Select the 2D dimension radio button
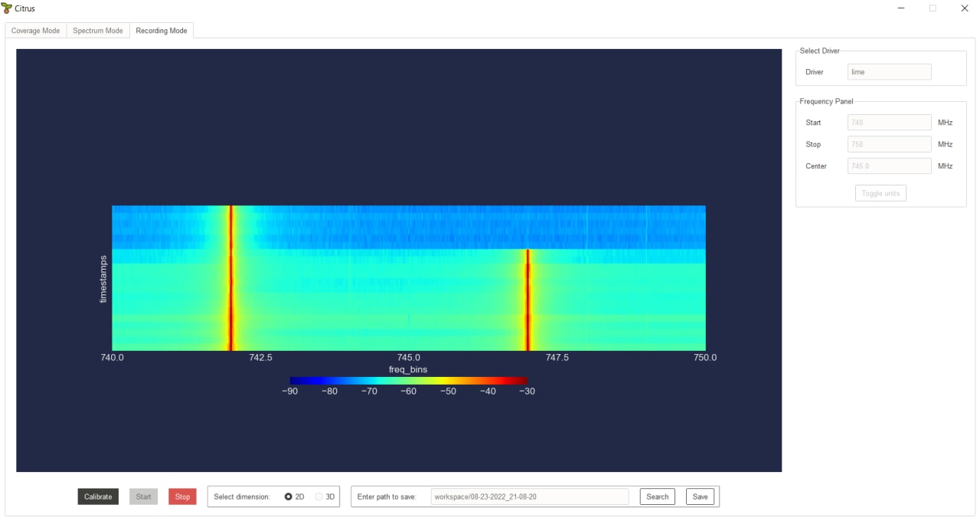 pyautogui.click(x=289, y=496)
